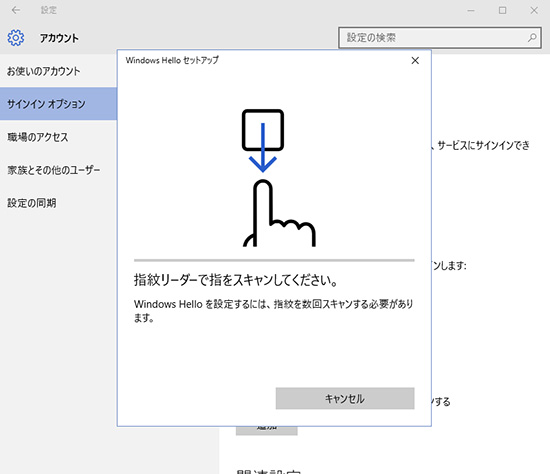Open 家族とその他のユーザー in the sidebar
The width and height of the screenshot is (550, 474).
(58, 170)
